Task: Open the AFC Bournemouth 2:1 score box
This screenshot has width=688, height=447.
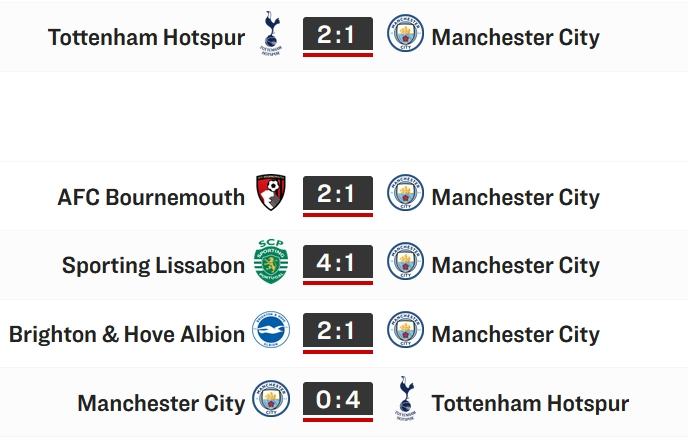Action: pos(338,196)
